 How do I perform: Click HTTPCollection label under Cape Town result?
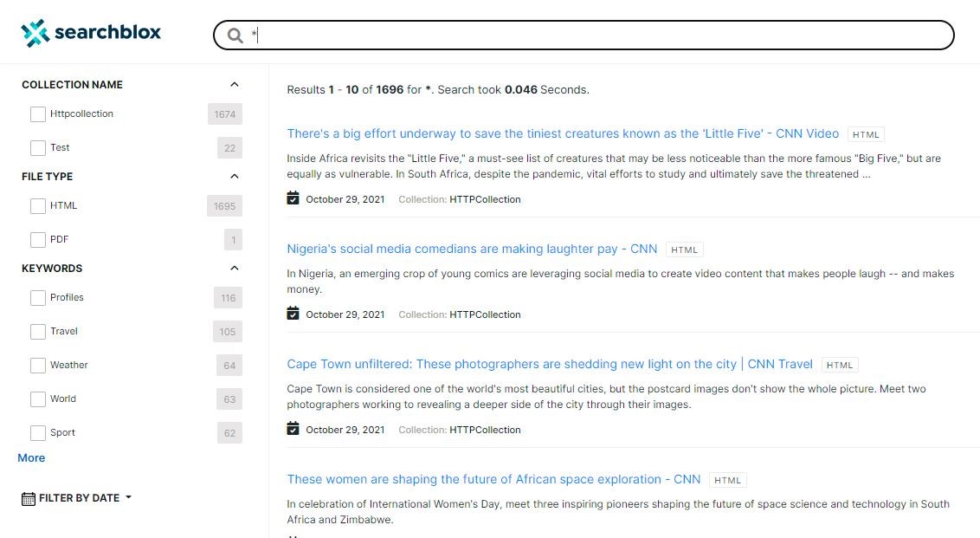(x=485, y=430)
